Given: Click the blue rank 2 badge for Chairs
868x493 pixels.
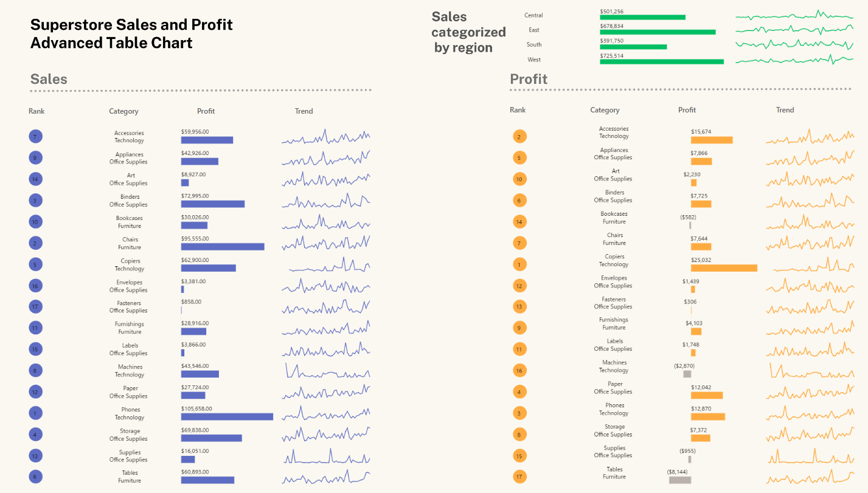Looking at the screenshot, I should point(35,243).
